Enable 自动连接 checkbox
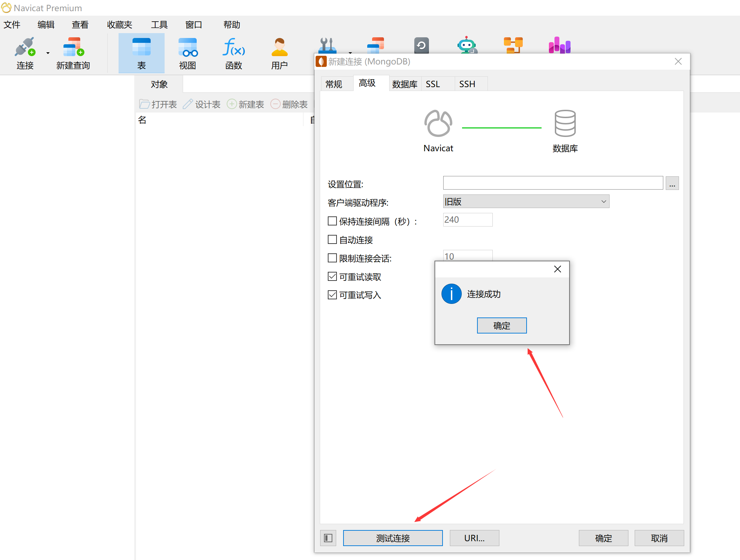The height and width of the screenshot is (560, 740). (332, 239)
